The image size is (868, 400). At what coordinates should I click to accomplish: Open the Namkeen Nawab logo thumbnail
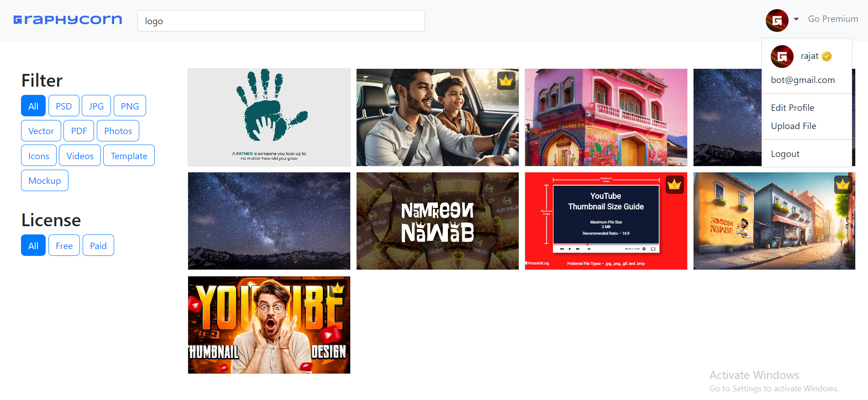point(437,221)
